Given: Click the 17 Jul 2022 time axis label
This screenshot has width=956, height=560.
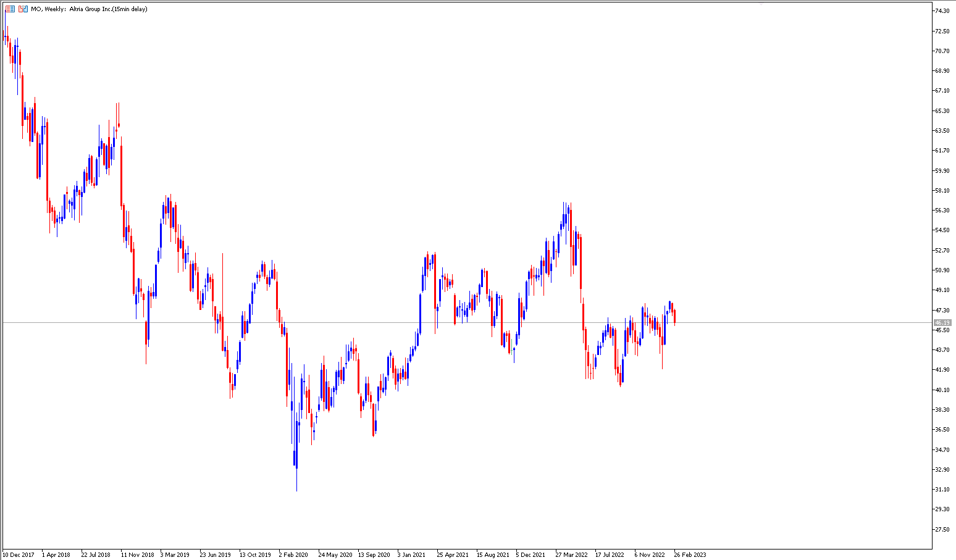Looking at the screenshot, I should pyautogui.click(x=610, y=555).
